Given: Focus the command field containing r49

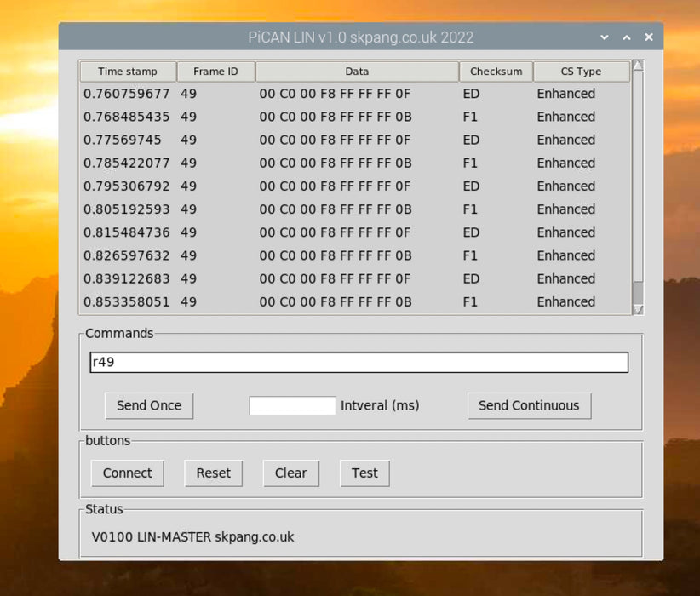Looking at the screenshot, I should (359, 362).
